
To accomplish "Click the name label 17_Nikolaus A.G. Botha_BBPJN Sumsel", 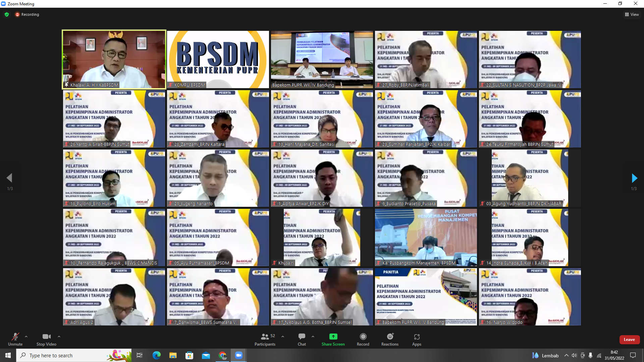I will coord(315,322).
